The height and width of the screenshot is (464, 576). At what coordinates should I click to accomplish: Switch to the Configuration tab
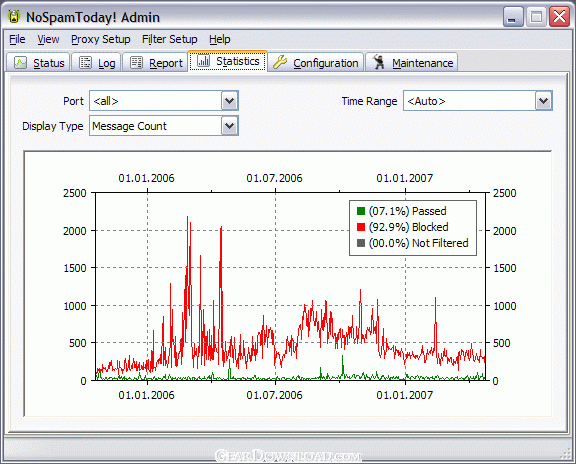tap(316, 62)
